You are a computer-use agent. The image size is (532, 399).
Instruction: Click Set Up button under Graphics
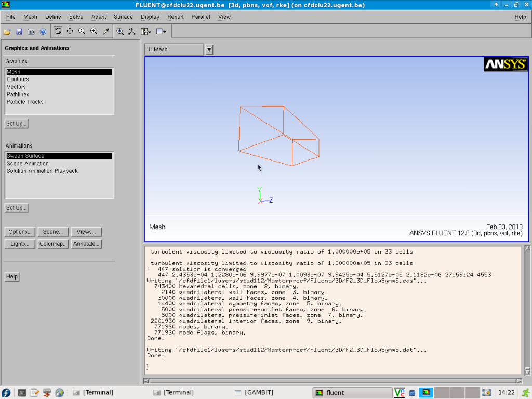tap(16, 124)
